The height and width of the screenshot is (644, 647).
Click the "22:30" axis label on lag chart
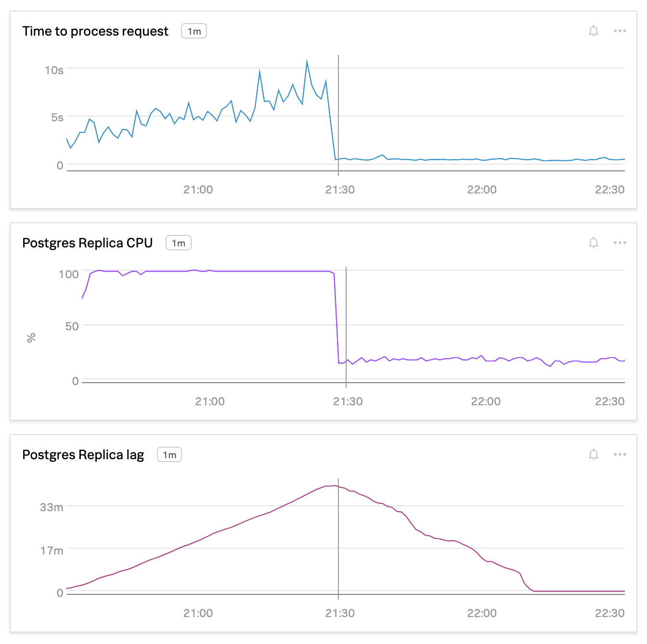click(x=609, y=613)
